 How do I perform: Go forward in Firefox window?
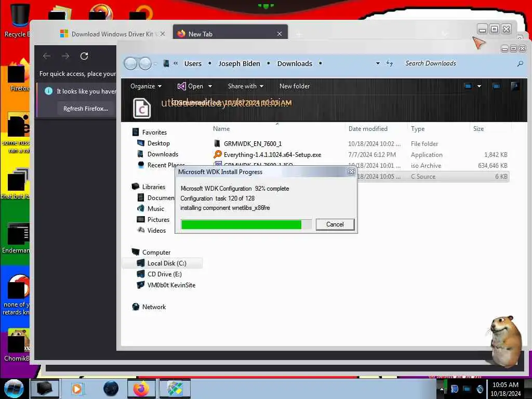(65, 56)
